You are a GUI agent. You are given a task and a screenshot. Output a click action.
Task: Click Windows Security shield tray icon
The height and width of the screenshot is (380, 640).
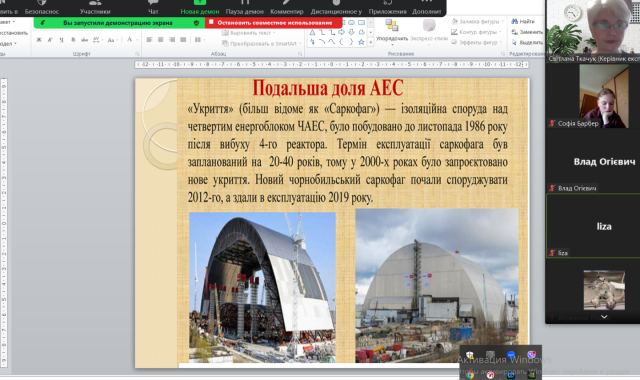pos(470,356)
